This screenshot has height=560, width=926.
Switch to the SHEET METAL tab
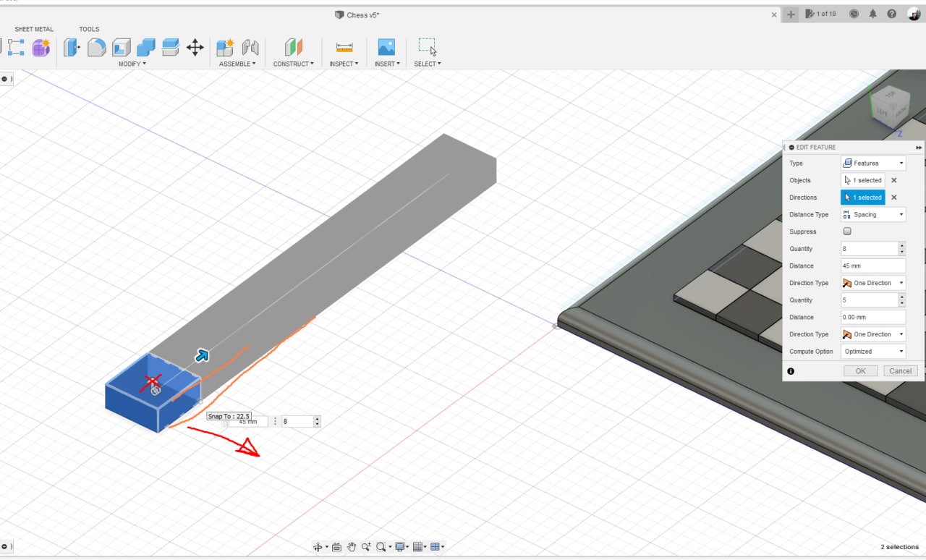pos(34,30)
